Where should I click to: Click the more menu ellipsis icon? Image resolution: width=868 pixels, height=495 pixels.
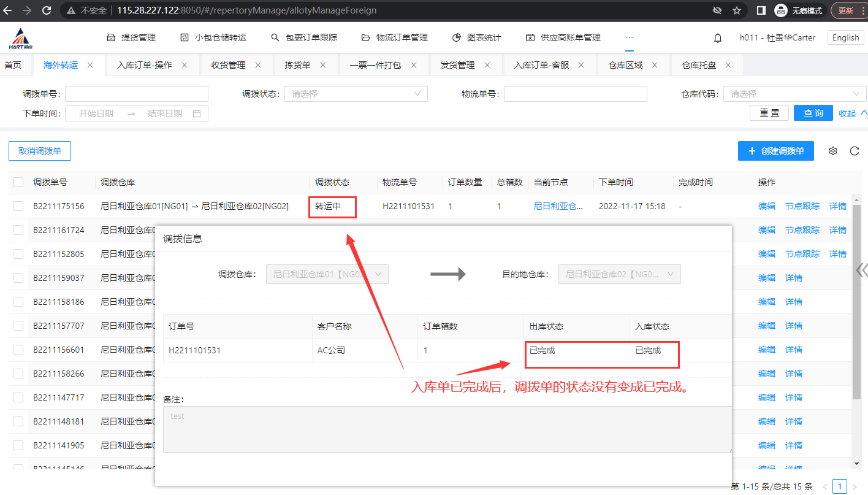click(629, 37)
